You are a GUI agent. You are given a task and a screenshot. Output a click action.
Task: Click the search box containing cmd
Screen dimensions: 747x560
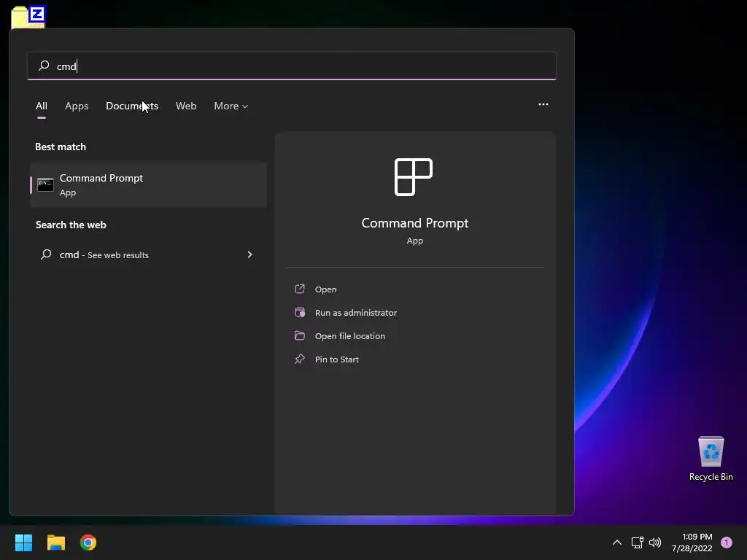(292, 66)
